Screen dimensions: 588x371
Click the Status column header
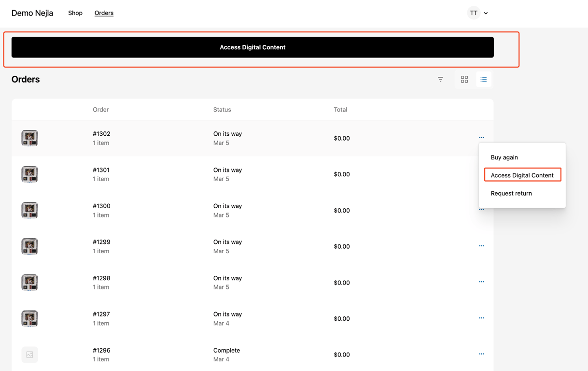click(x=222, y=110)
